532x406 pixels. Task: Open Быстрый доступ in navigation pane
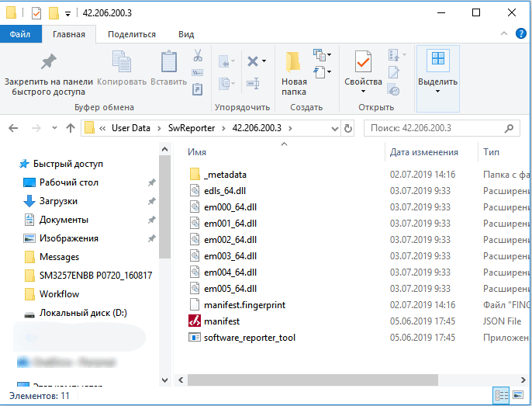pos(68,164)
